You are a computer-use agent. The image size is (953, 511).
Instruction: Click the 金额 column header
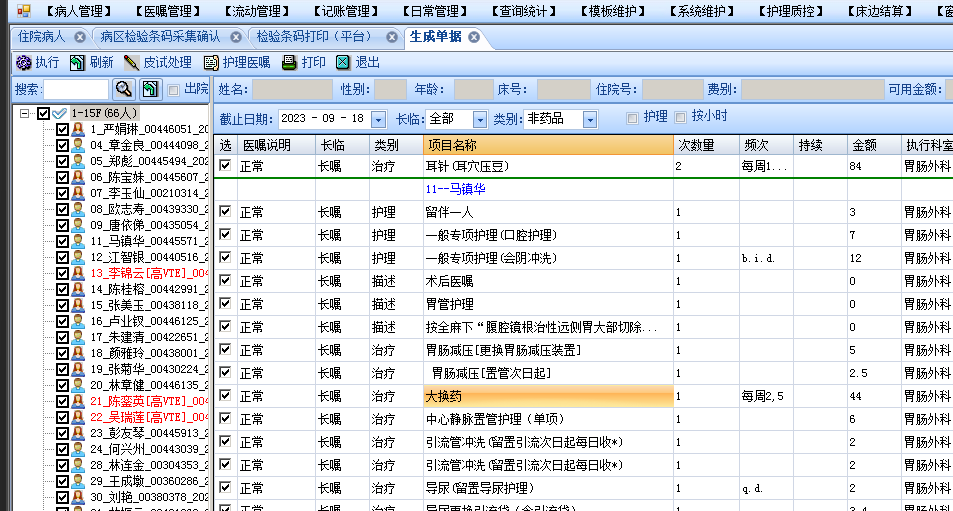[874, 145]
